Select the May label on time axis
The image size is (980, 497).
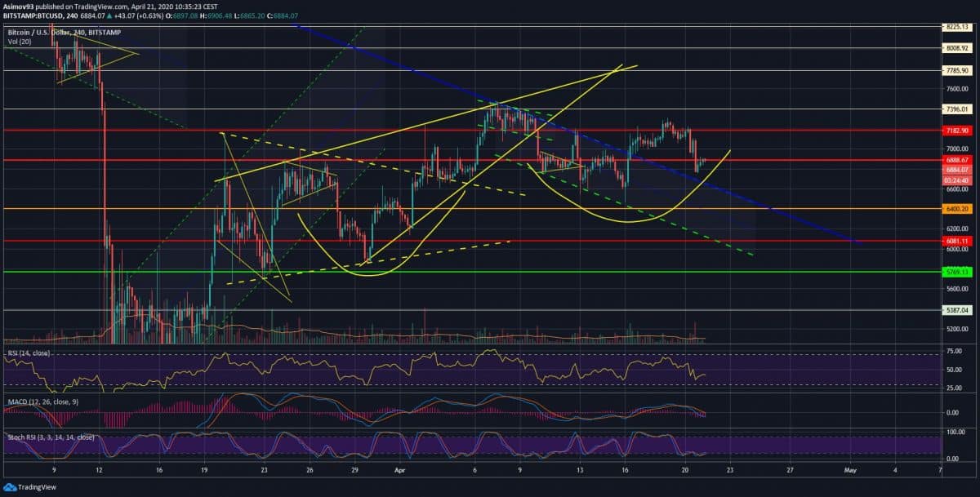(850, 471)
